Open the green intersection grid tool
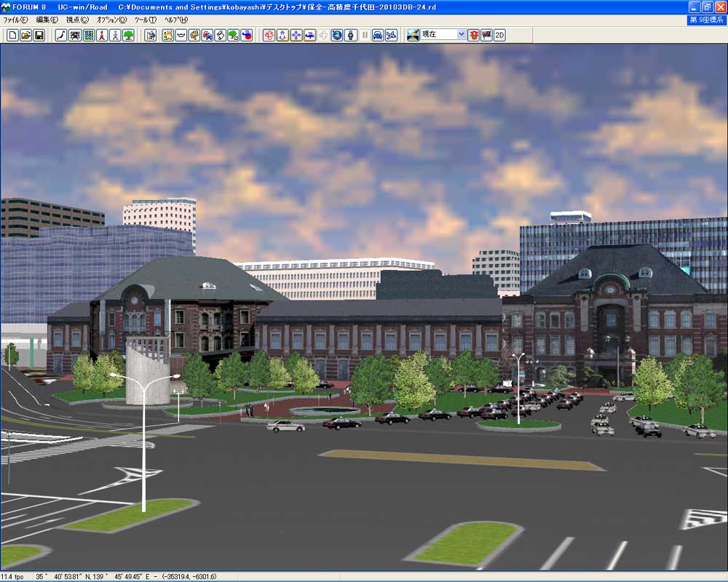The image size is (728, 582). pos(88,35)
